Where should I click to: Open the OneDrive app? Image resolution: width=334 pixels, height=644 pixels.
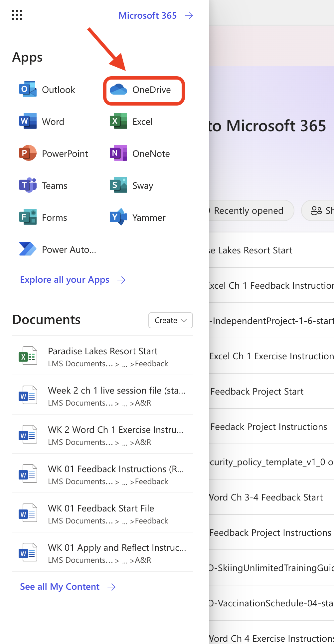pyautogui.click(x=143, y=90)
